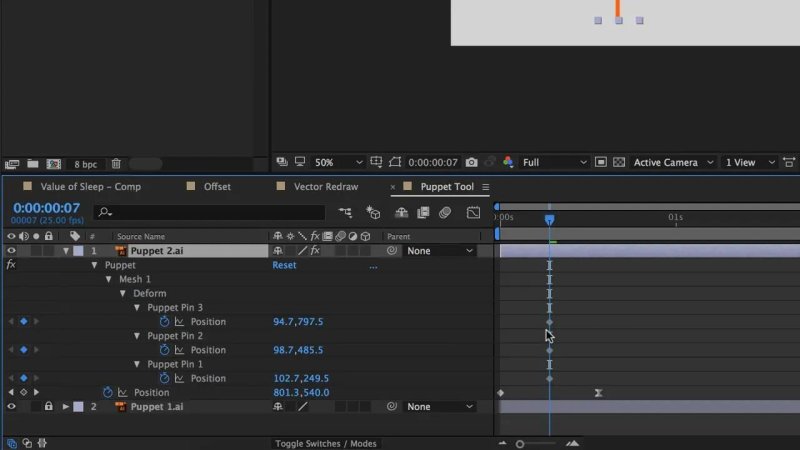The height and width of the screenshot is (450, 800).
Task: Collapse the Mesh 1 group
Action: tap(109, 279)
